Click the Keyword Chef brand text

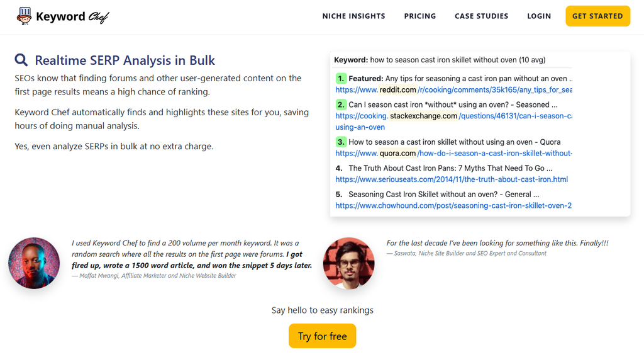73,16
